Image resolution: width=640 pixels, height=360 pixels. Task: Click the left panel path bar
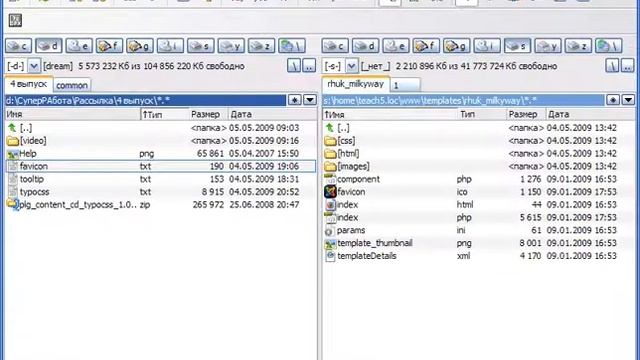(145, 100)
